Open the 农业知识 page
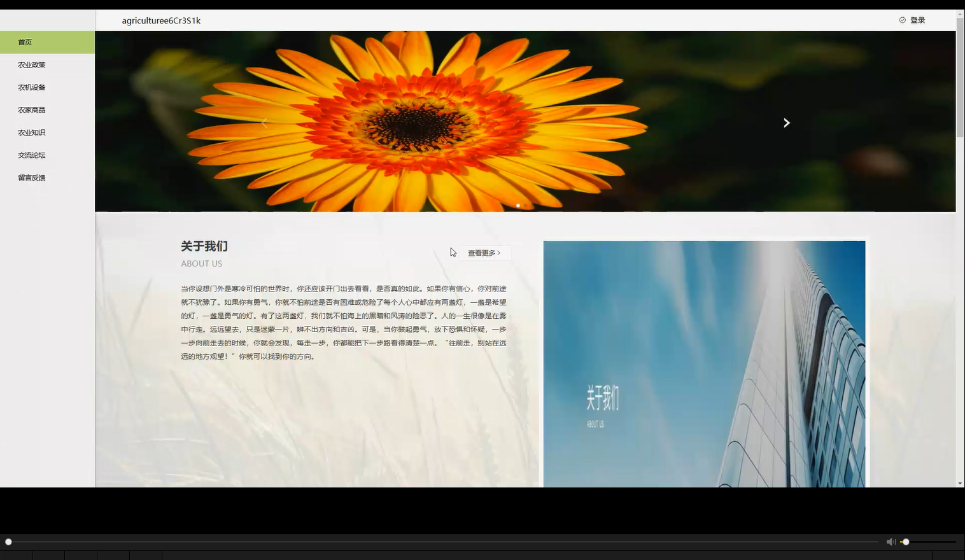 (x=32, y=132)
